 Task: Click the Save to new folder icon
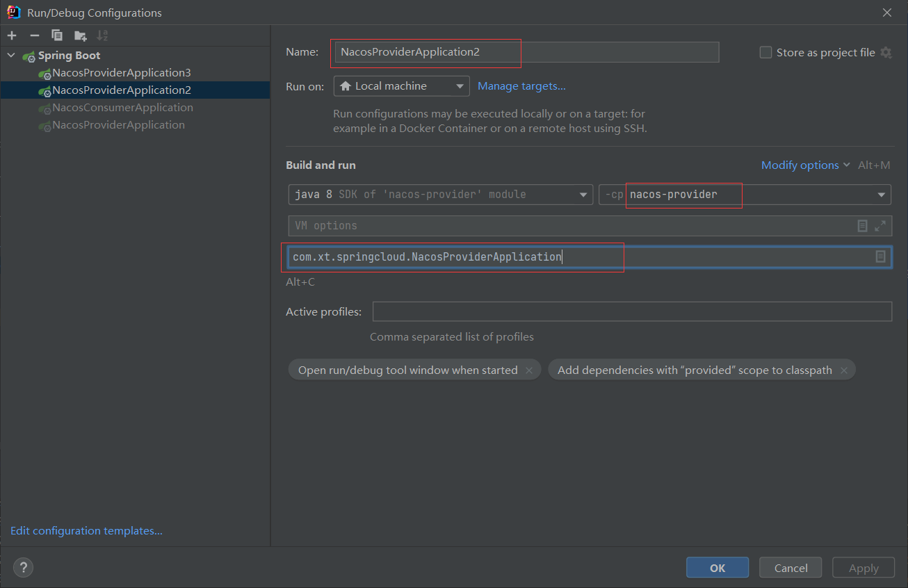[81, 35]
